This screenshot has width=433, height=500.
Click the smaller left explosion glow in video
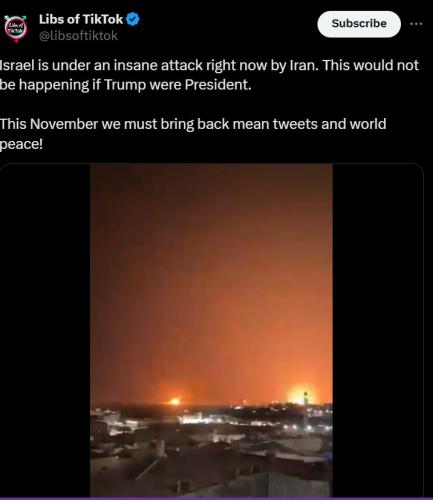175,401
